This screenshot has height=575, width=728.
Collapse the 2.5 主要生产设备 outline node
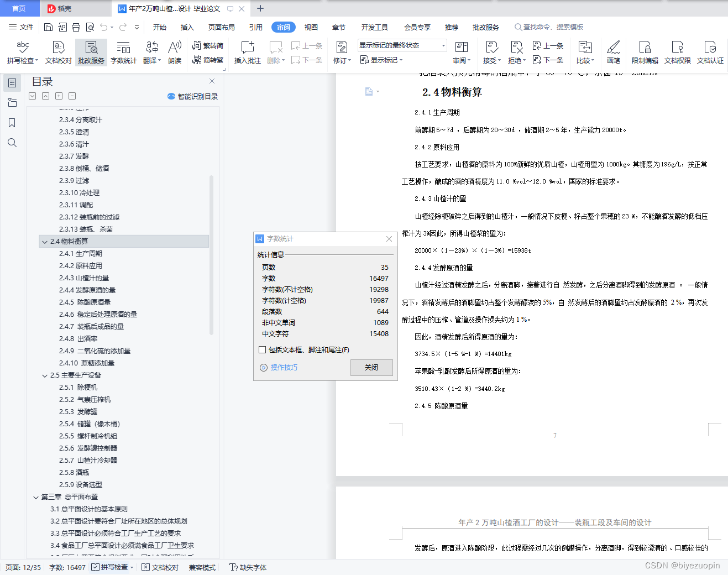click(45, 375)
